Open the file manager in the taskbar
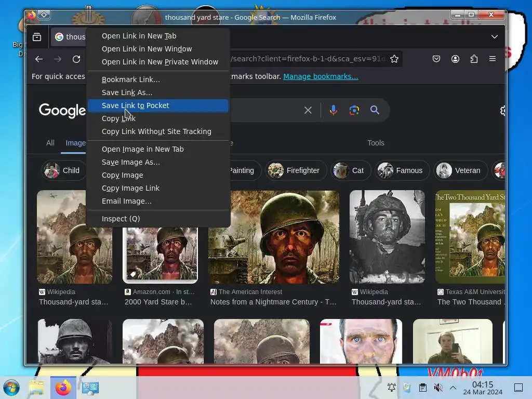532x399 pixels. coord(36,388)
